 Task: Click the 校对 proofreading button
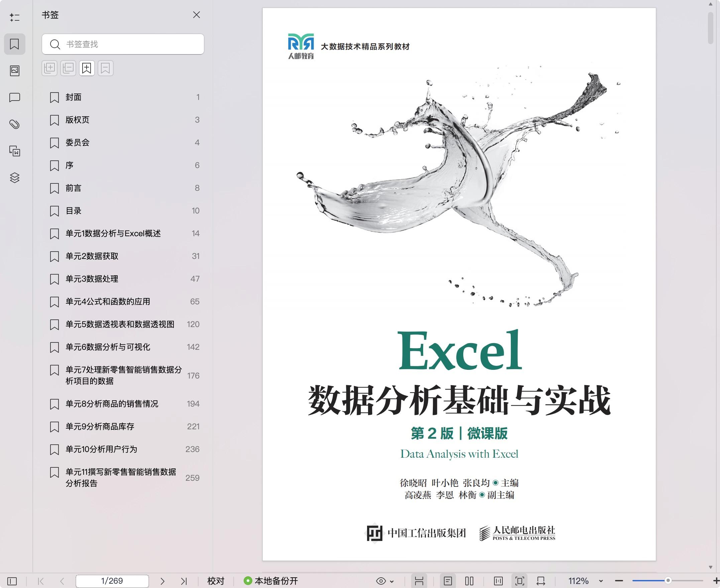tap(216, 581)
